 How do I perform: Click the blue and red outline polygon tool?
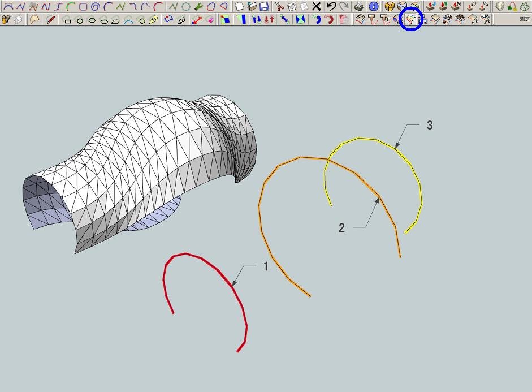pyautogui.click(x=168, y=20)
